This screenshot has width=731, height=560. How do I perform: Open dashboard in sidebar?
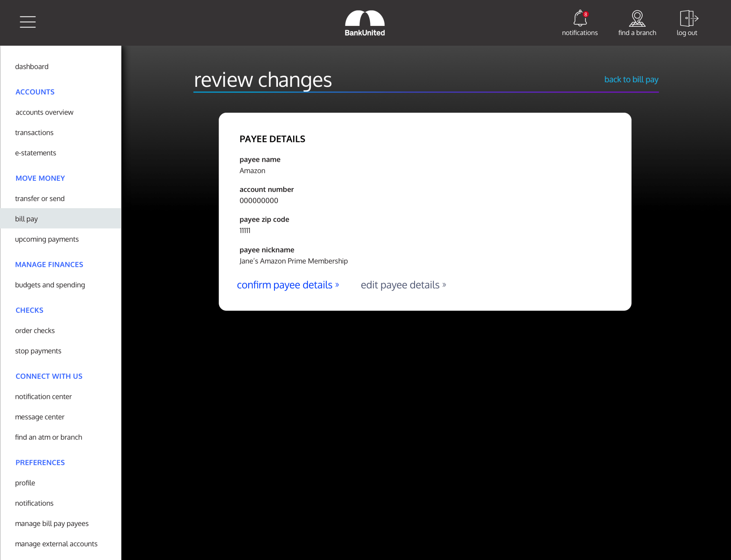32,67
